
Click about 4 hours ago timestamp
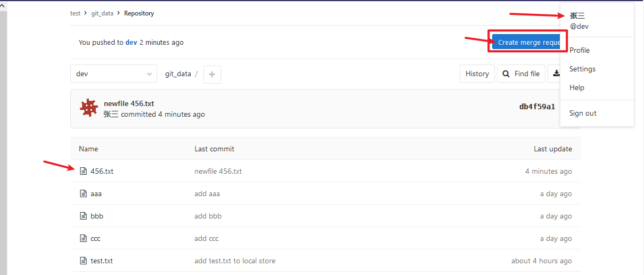(542, 261)
